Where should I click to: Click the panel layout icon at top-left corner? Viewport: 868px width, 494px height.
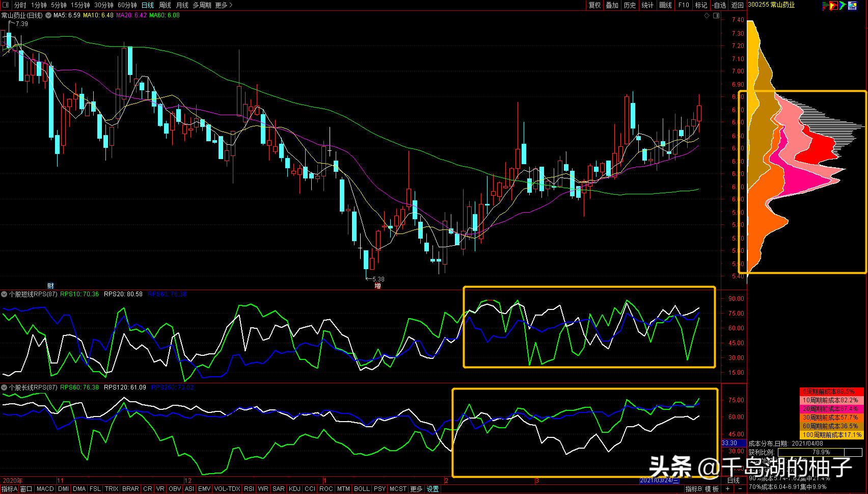pyautogui.click(x=6, y=5)
